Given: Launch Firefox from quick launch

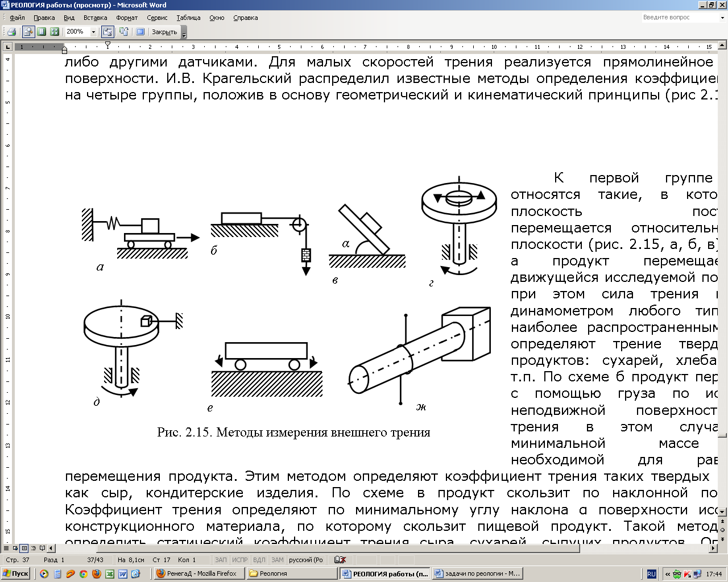Looking at the screenshot, I should point(97,574).
